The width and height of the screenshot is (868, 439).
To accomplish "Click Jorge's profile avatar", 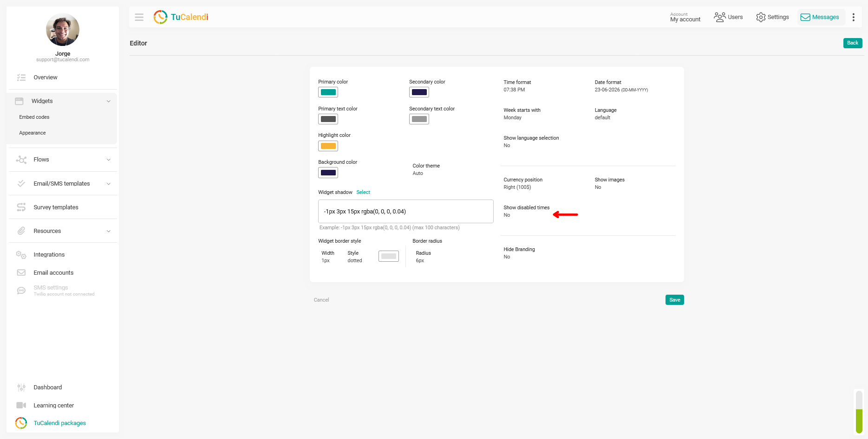I will click(63, 30).
